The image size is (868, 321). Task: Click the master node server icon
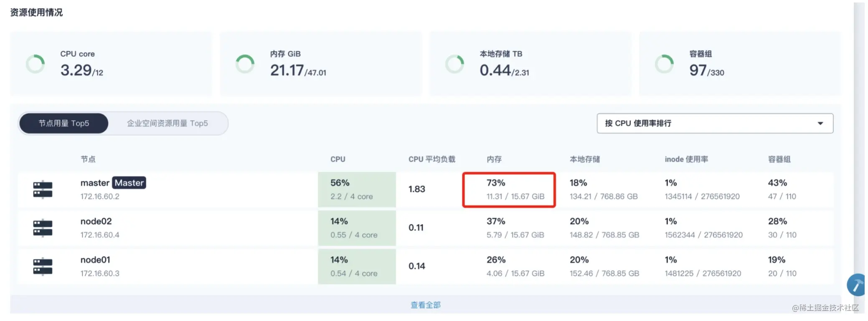[43, 189]
